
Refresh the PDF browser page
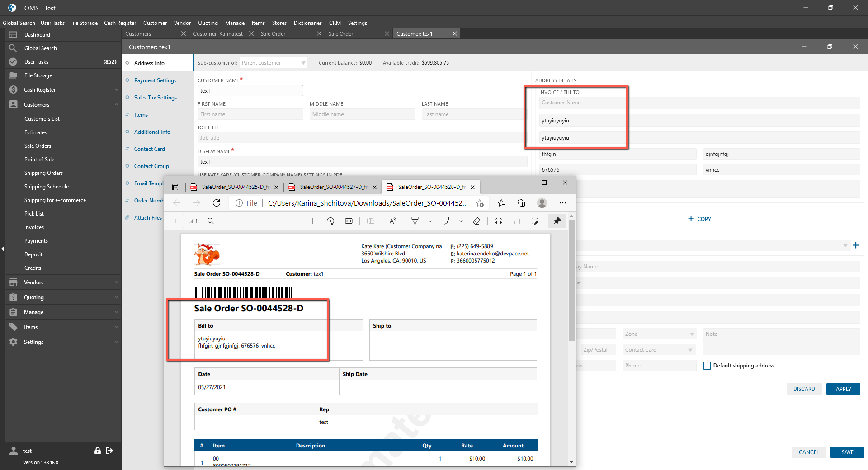[217, 203]
